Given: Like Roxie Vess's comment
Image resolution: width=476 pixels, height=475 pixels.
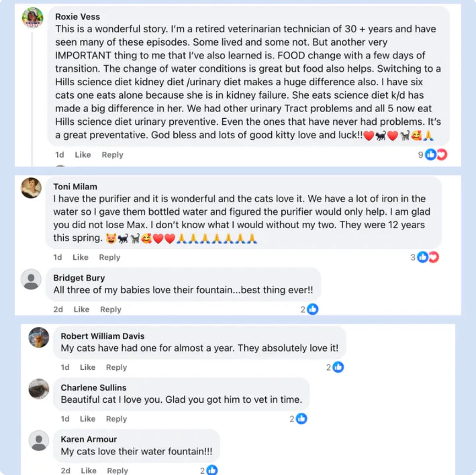Looking at the screenshot, I should [82, 155].
